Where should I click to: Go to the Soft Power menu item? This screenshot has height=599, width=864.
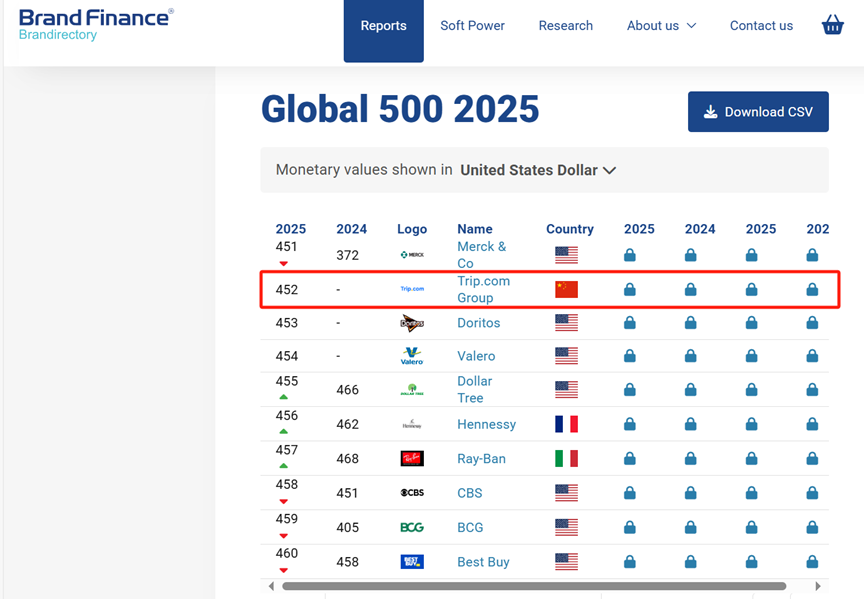[472, 26]
